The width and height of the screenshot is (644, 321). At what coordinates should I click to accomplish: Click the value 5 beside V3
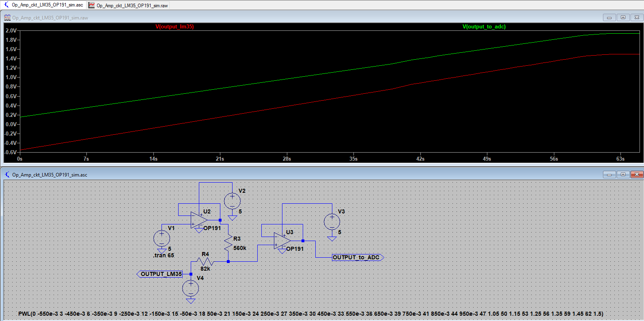[x=340, y=232]
